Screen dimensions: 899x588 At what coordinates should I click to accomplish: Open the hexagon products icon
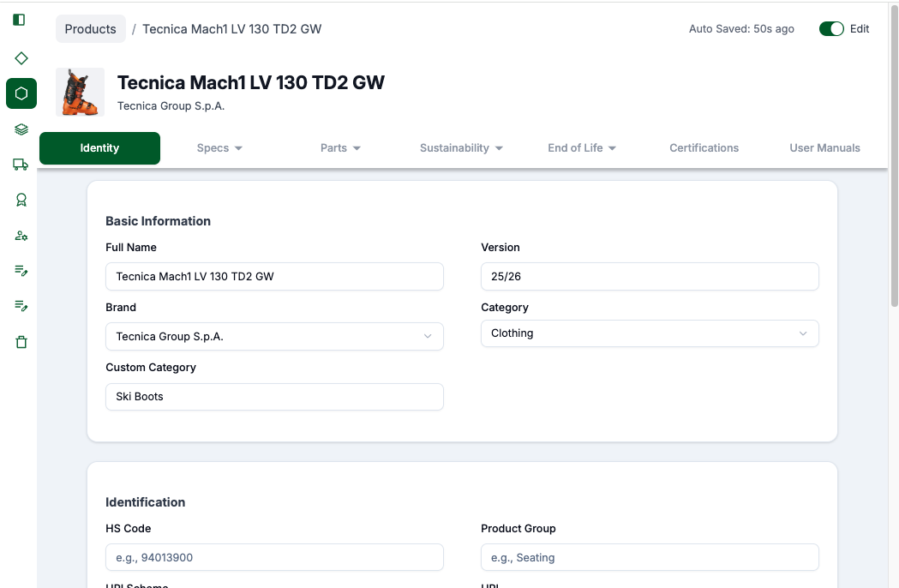click(x=21, y=93)
